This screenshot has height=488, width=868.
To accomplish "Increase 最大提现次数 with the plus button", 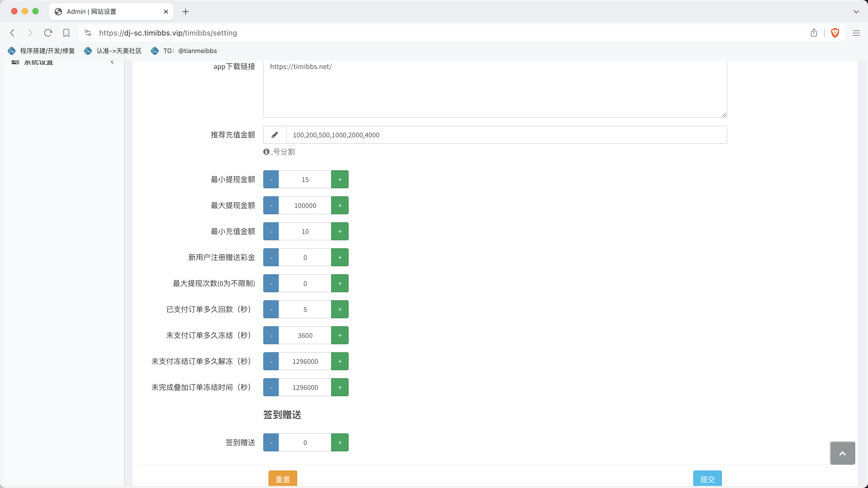I will [340, 283].
